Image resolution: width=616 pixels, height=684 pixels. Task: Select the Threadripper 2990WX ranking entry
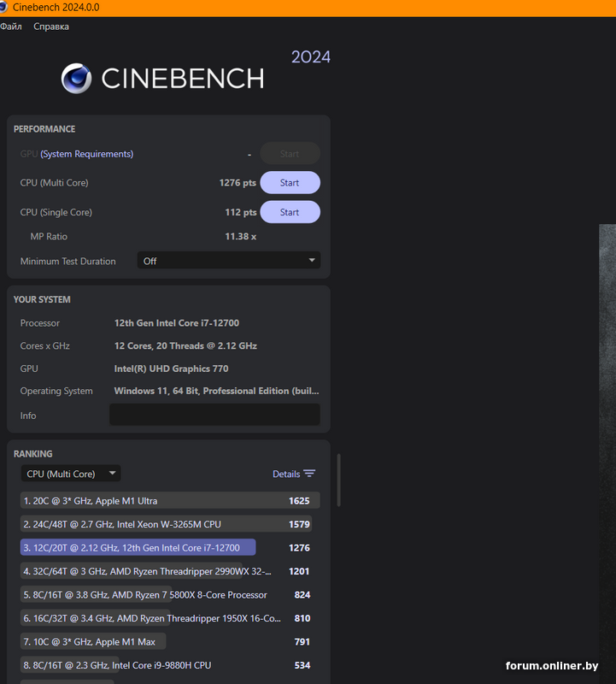click(x=152, y=571)
